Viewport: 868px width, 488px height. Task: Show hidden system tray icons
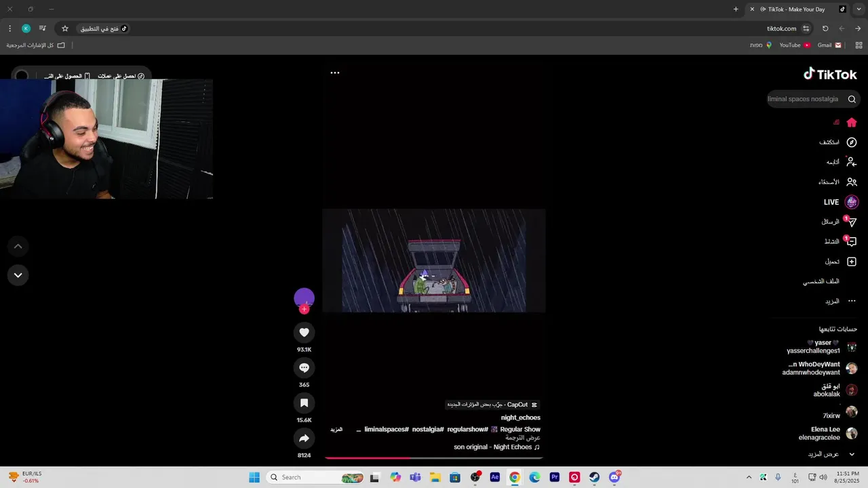click(749, 477)
